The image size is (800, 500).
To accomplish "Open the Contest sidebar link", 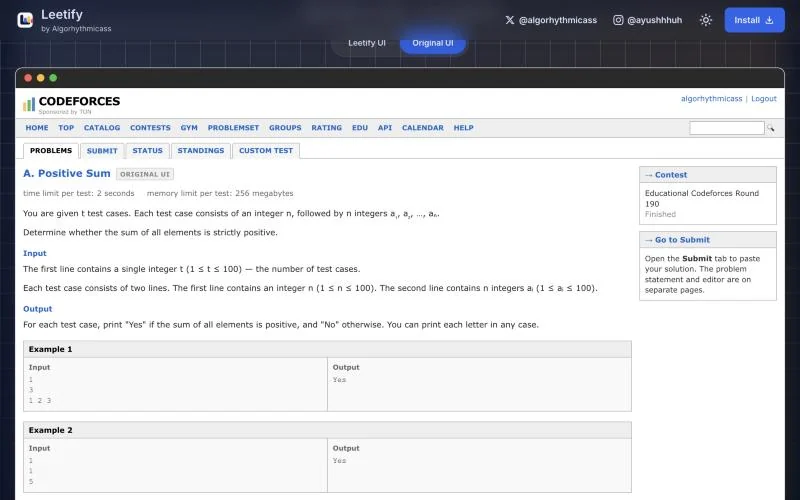I will click(x=666, y=174).
